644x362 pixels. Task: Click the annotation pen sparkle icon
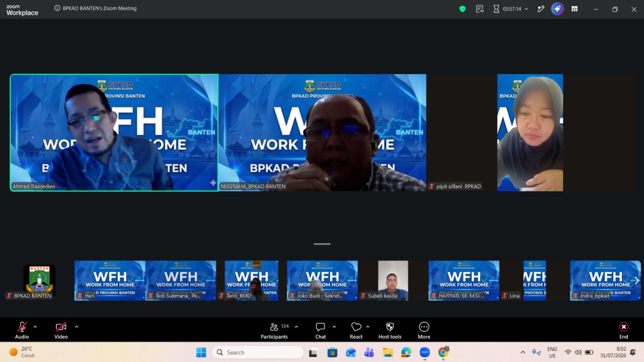[541, 9]
